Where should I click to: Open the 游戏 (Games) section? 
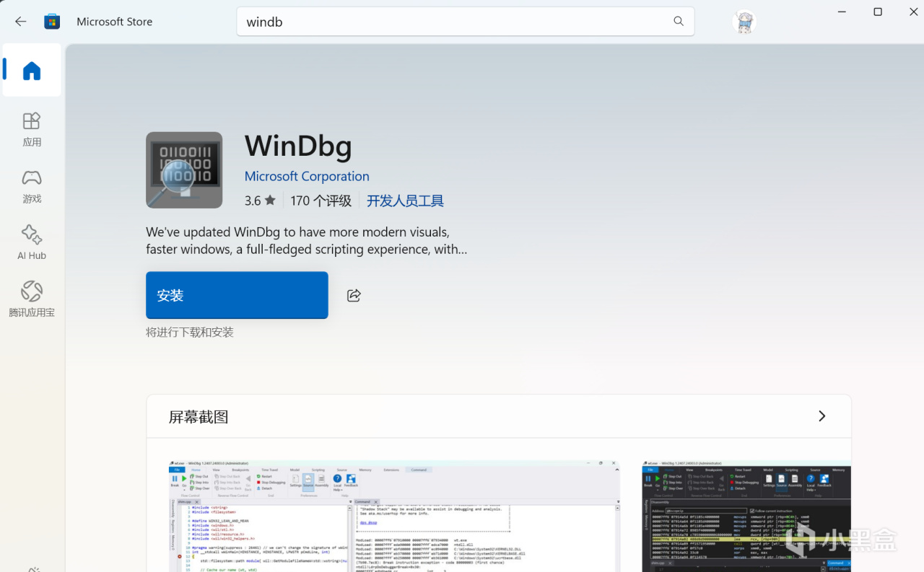(32, 187)
